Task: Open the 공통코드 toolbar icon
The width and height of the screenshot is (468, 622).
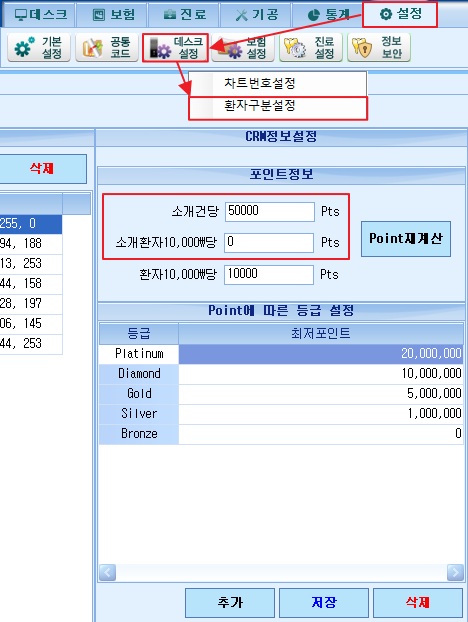Action: pos(107,48)
